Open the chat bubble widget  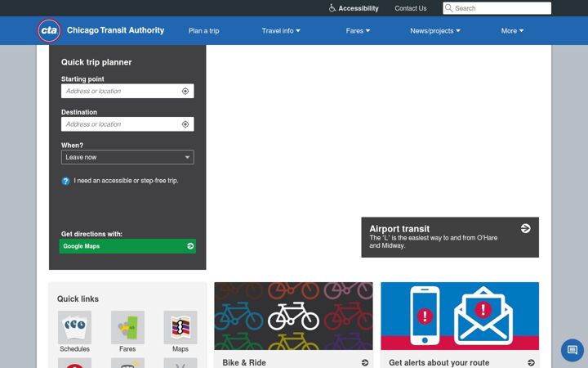pos(572,350)
